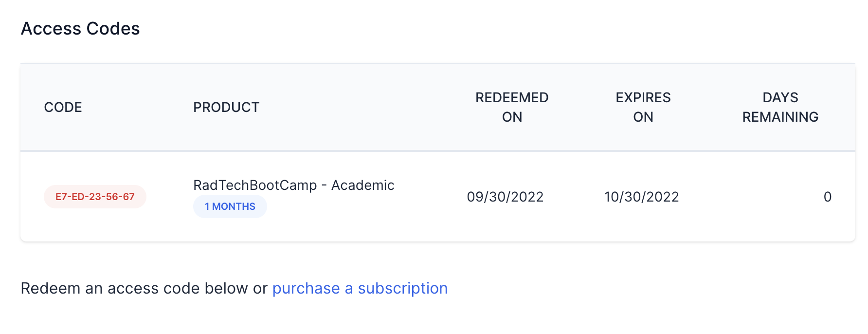Click the word Academic in the product row

tap(363, 185)
